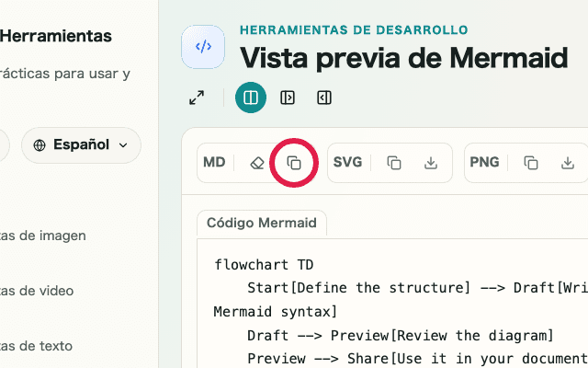Download the diagram as SVG
The image size is (588, 368).
pos(431,163)
